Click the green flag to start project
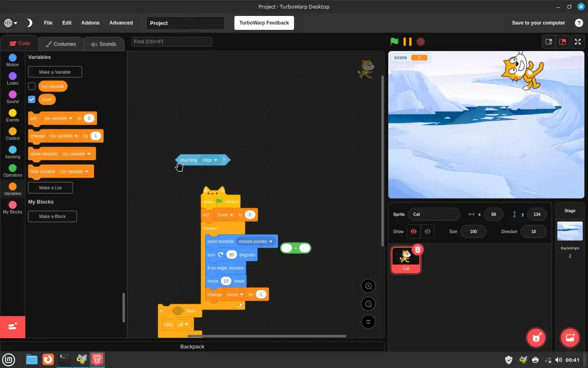The image size is (588, 368). click(394, 42)
